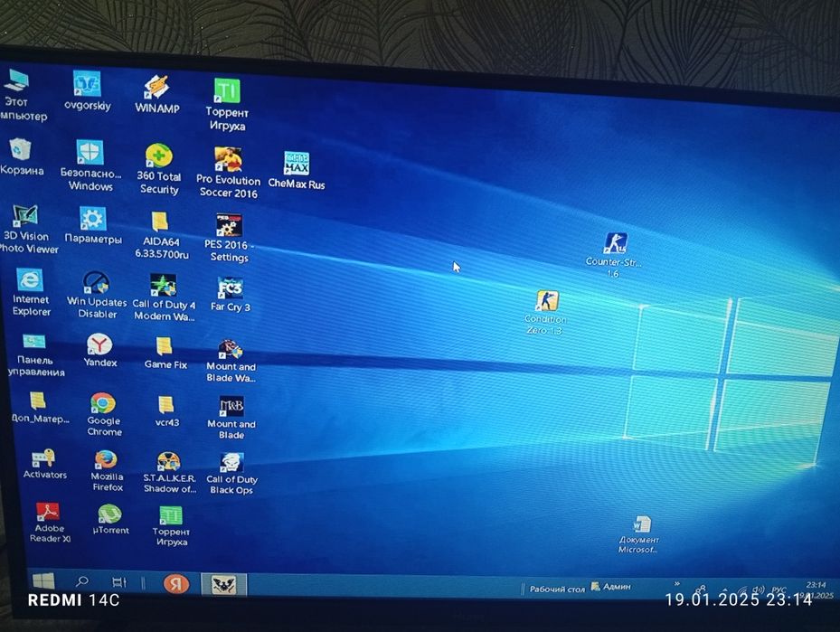Launch Call of Duty Black Ops
The height and width of the screenshot is (632, 840).
[231, 474]
